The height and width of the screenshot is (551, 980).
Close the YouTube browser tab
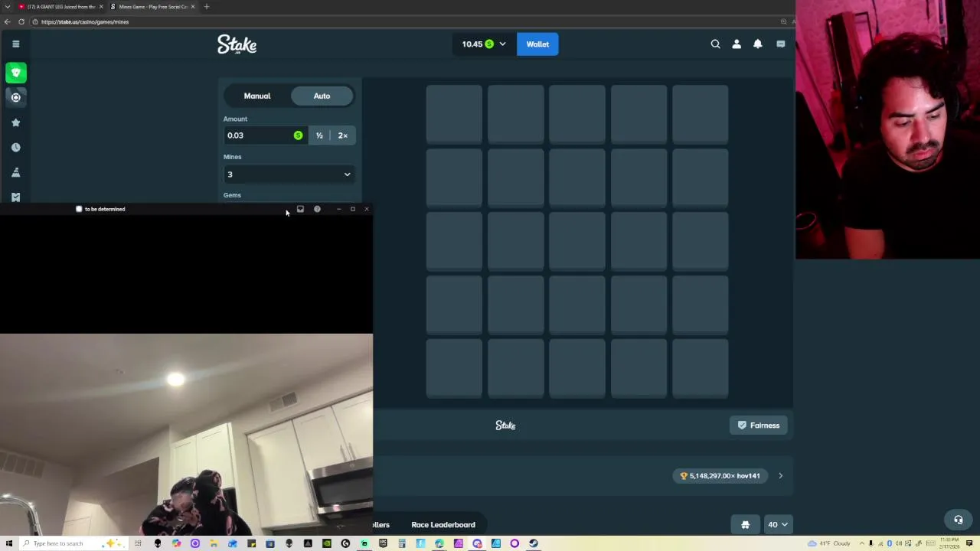[x=100, y=7]
